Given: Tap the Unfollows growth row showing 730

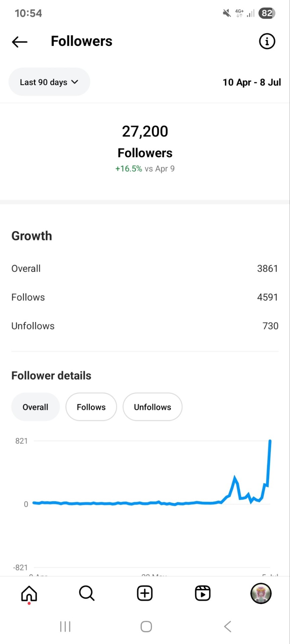Looking at the screenshot, I should coord(145,326).
